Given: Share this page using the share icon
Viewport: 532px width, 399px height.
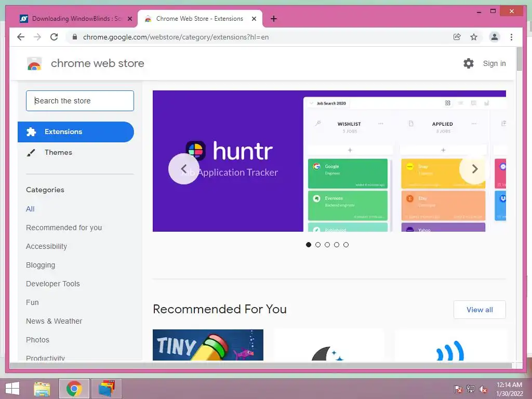Looking at the screenshot, I should click(457, 37).
